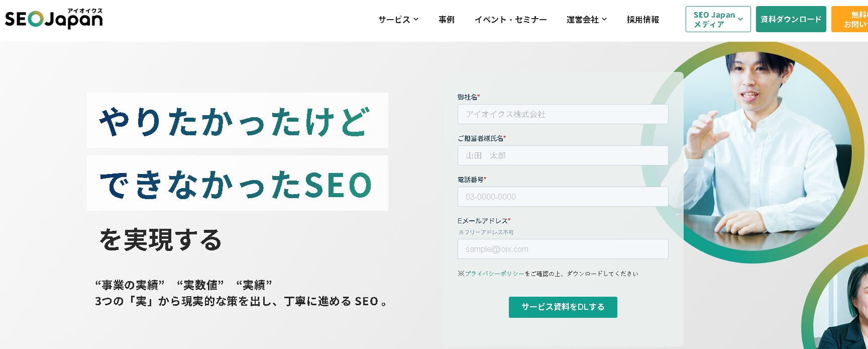The height and width of the screenshot is (349, 868).
Task: Click the できなかったSEO headline block
Action: 237,184
